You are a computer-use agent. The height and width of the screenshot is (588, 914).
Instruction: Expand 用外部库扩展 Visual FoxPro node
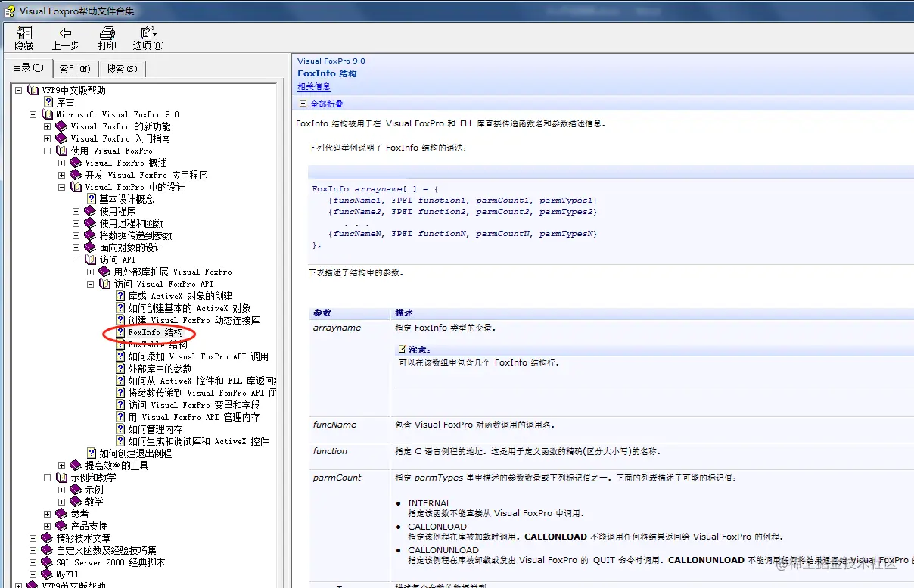coord(90,272)
